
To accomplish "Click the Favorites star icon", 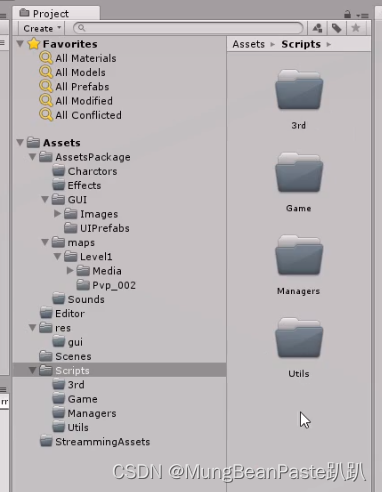I will pyautogui.click(x=34, y=43).
